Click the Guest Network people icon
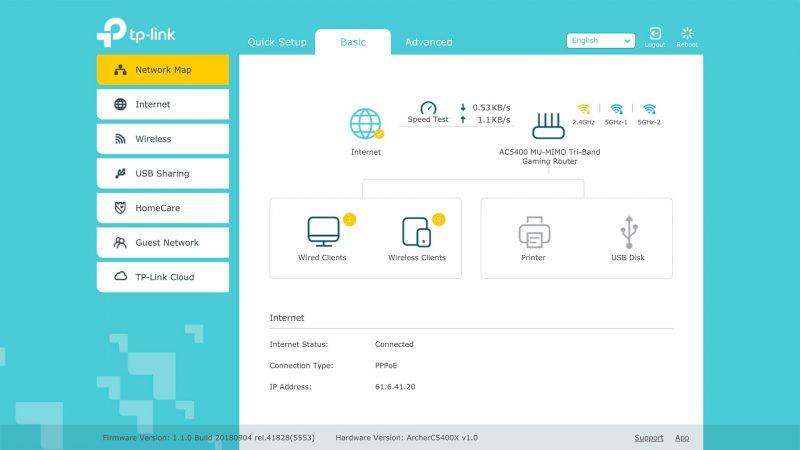The height and width of the screenshot is (450, 800). coord(120,242)
